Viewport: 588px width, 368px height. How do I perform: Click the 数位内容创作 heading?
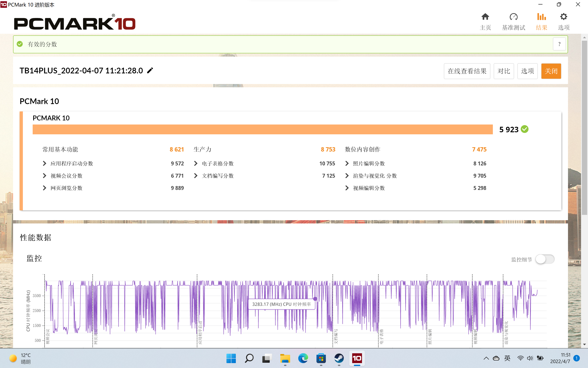pyautogui.click(x=362, y=149)
